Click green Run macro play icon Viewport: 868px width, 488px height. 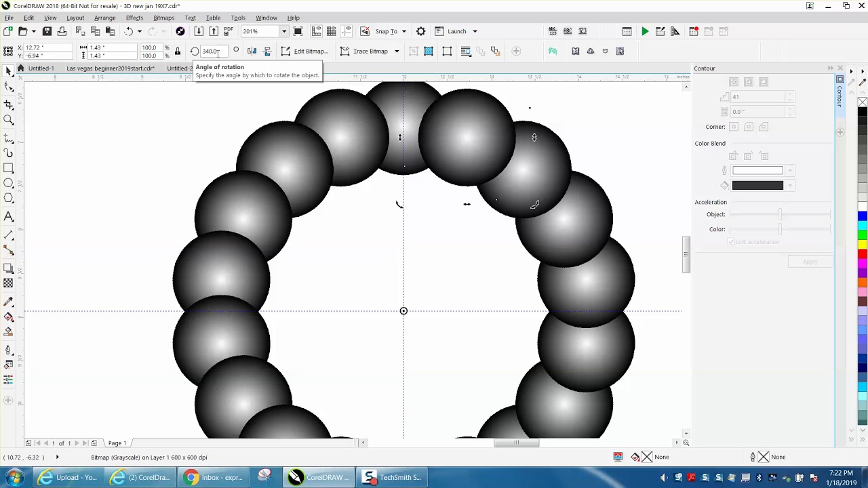pyautogui.click(x=645, y=31)
